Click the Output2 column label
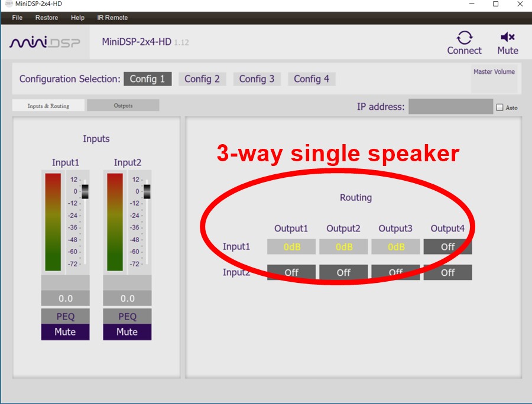 pyautogui.click(x=343, y=229)
